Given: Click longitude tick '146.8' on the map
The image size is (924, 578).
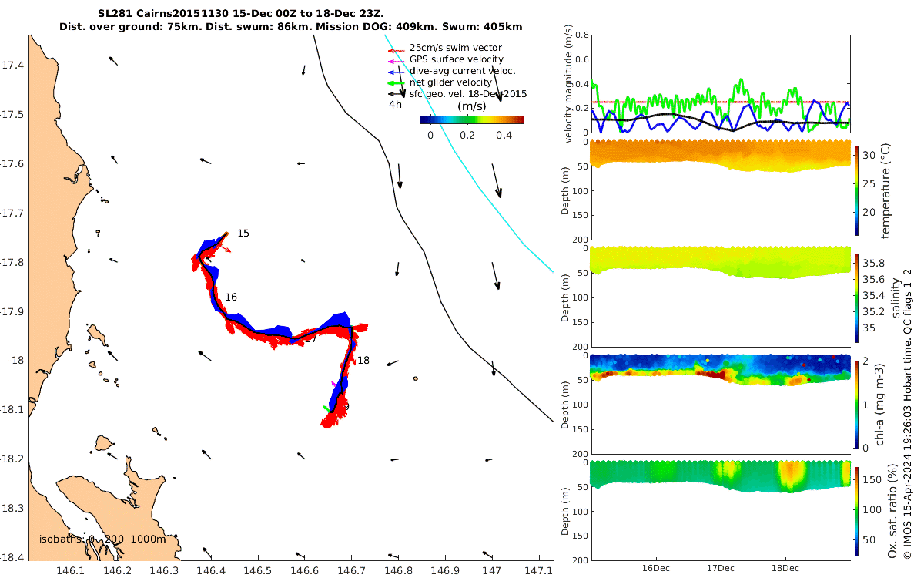Looking at the screenshot, I should 399,570.
